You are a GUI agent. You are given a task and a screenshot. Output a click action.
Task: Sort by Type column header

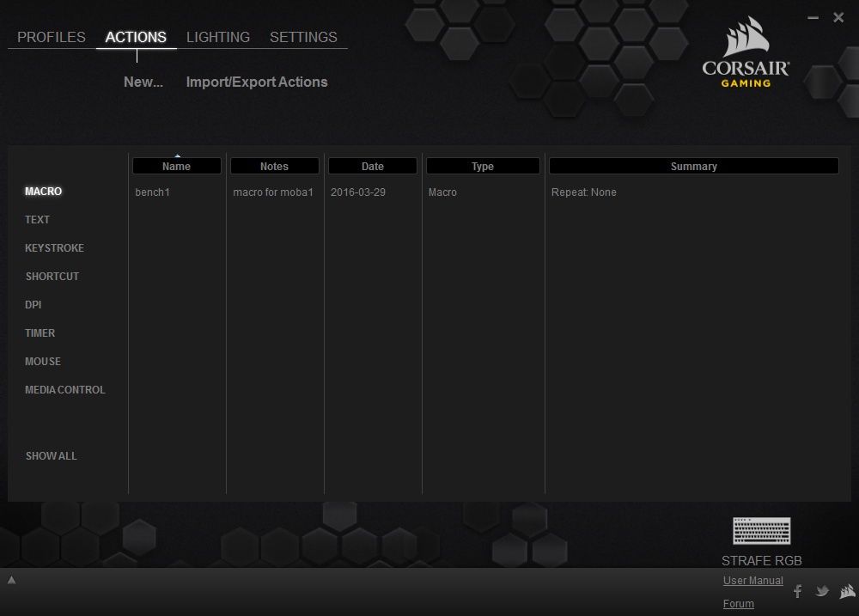click(x=483, y=166)
